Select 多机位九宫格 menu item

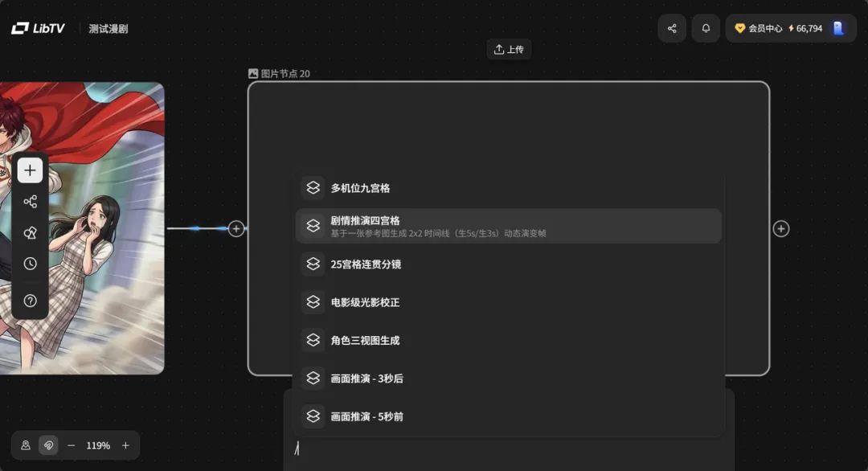(508, 188)
